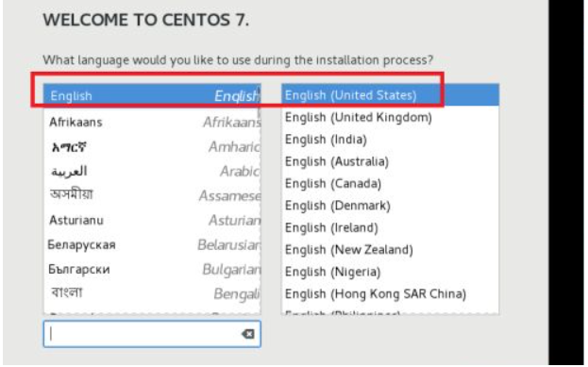Clear the language search field icon

click(x=247, y=334)
